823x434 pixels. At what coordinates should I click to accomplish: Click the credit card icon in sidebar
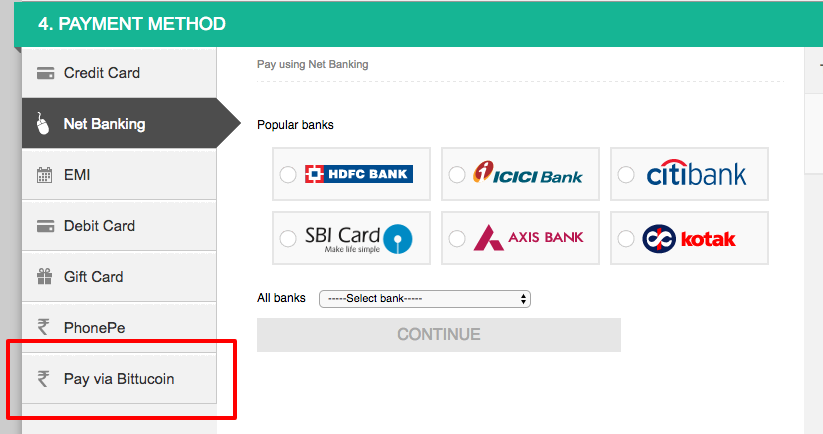click(45, 73)
